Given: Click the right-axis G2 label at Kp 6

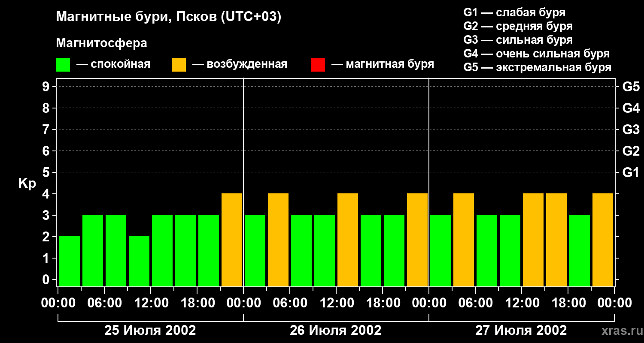Looking at the screenshot, I should [631, 151].
